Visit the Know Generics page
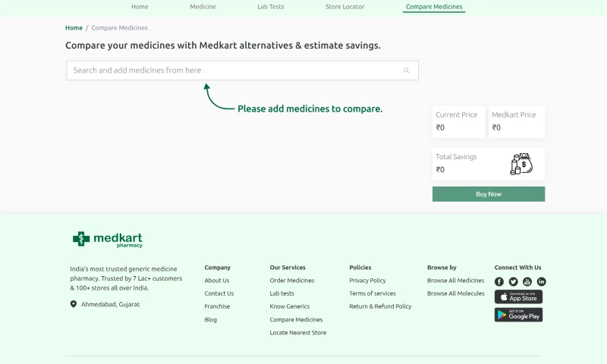The image size is (607, 364). point(290,306)
